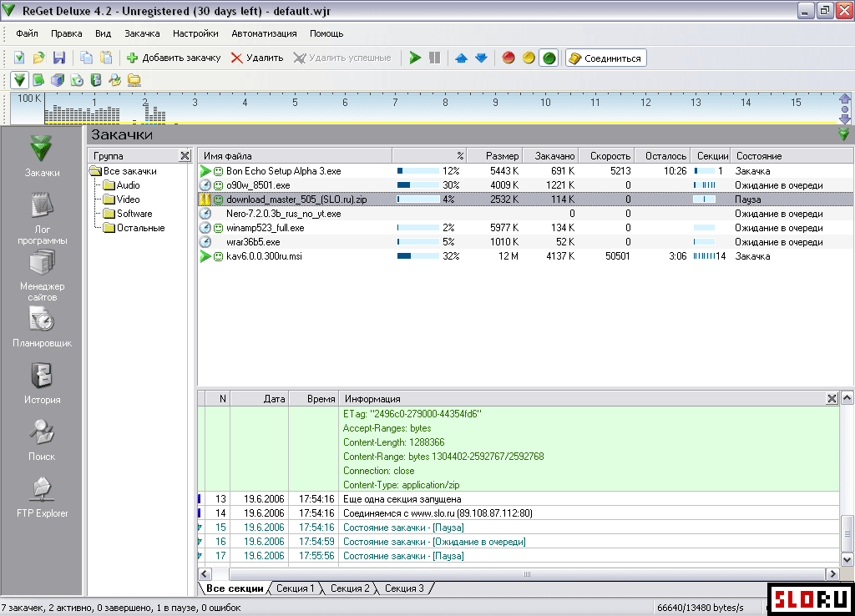Click progress bar of kav6.0.0.300ru.msi

click(418, 256)
